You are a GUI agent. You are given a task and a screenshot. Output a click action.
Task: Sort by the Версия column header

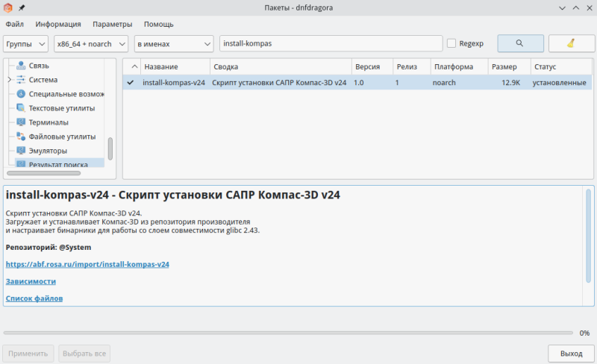[x=372, y=66]
